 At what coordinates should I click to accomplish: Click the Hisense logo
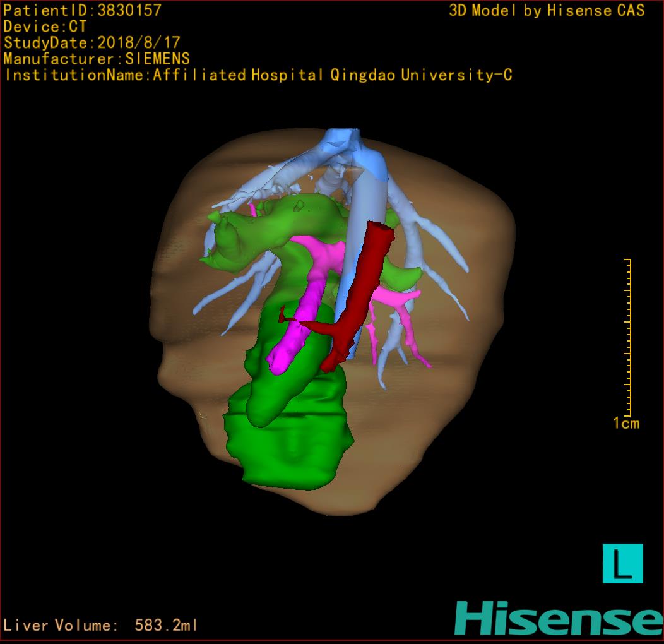coord(558,617)
